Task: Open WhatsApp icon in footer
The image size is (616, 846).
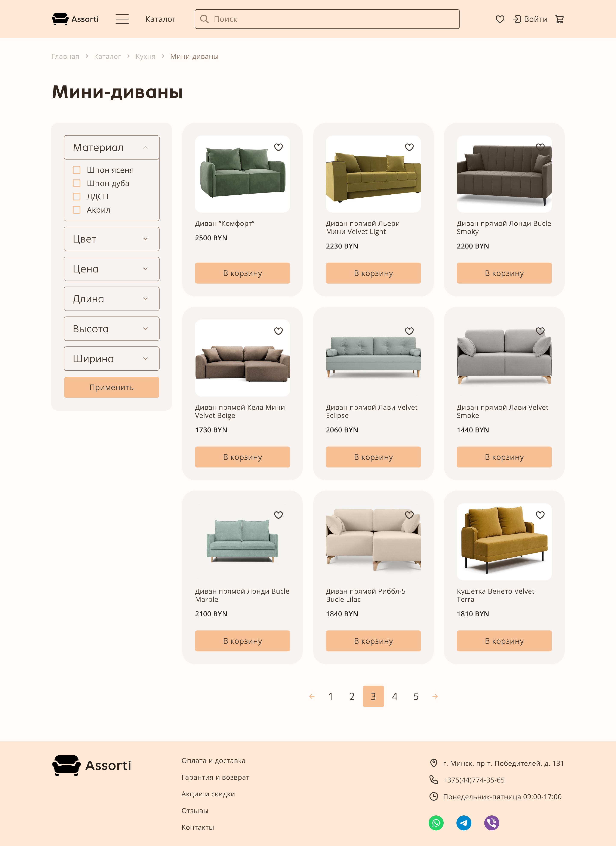Action: (x=436, y=823)
